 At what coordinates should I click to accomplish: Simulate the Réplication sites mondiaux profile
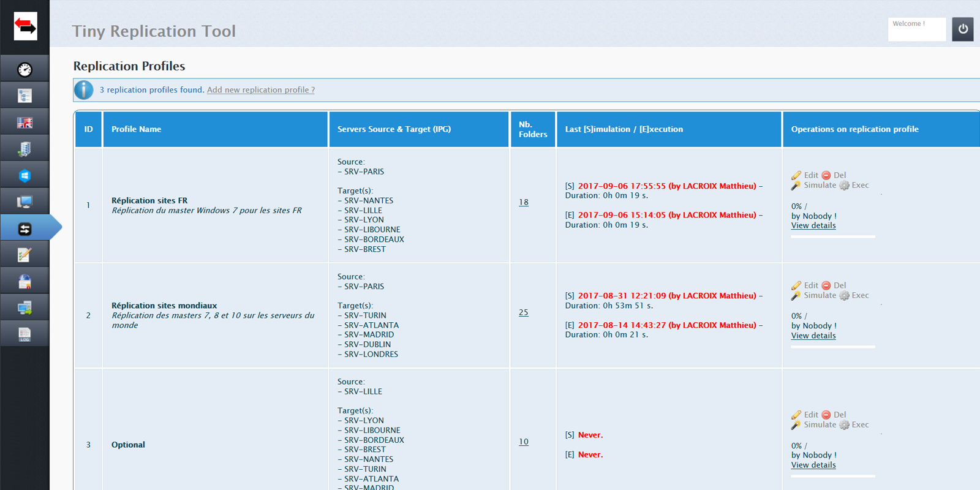[813, 295]
